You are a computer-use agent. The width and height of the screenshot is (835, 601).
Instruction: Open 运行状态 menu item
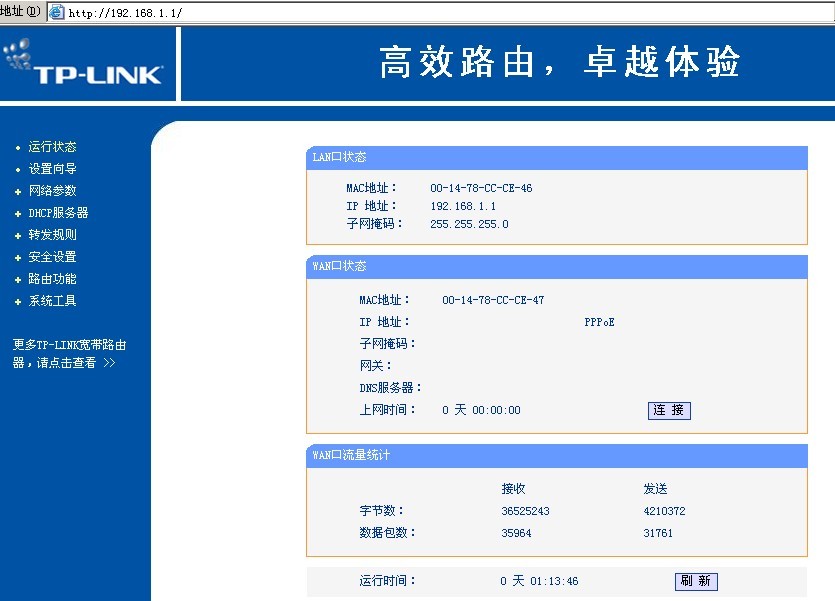click(52, 147)
